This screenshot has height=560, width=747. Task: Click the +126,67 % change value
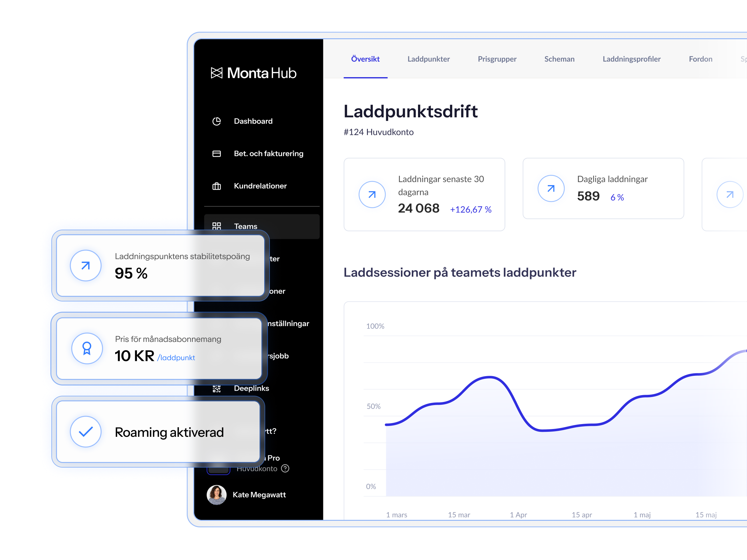point(471,210)
